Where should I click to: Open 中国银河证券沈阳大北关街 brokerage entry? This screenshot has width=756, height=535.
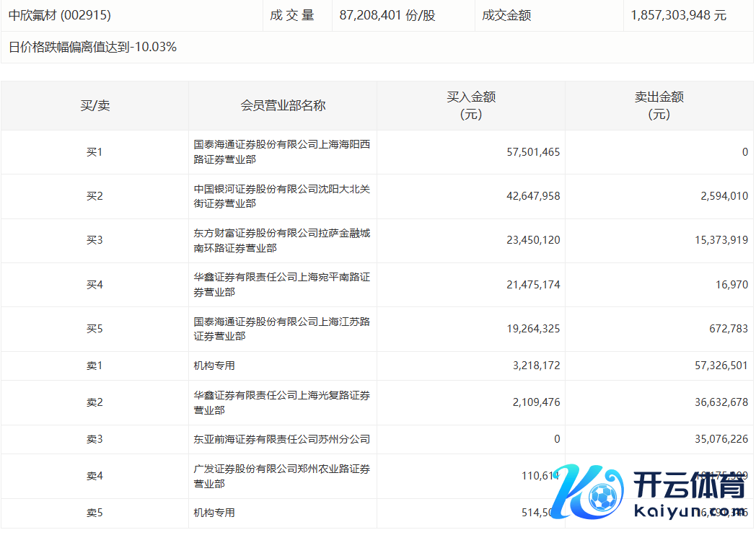tap(281, 196)
